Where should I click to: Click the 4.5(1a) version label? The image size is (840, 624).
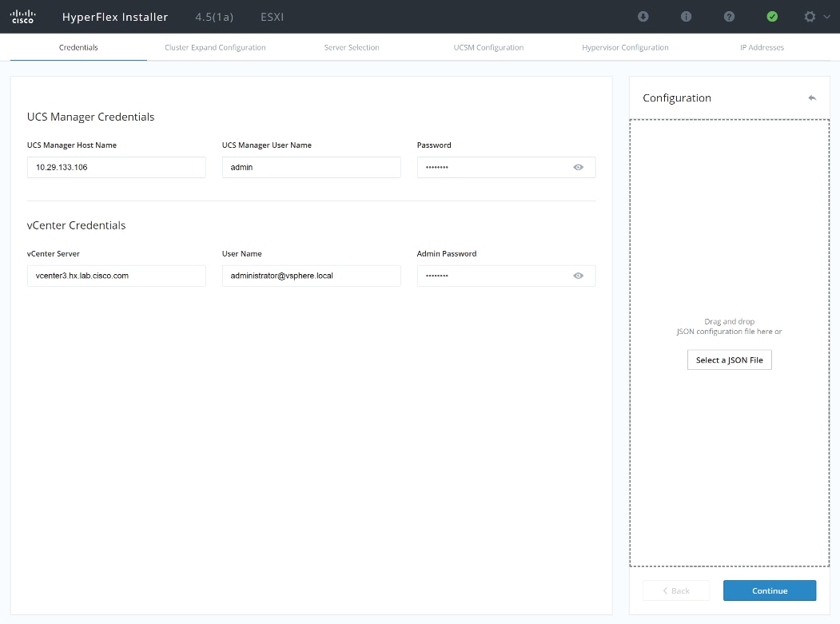click(x=214, y=17)
